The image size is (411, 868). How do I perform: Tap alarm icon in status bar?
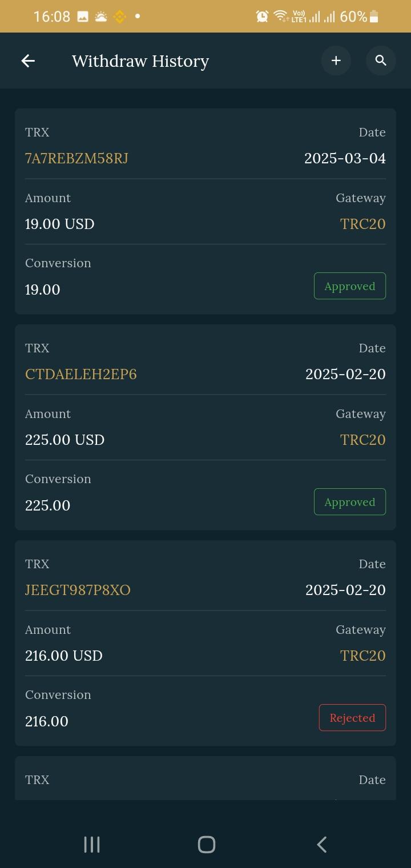click(262, 17)
